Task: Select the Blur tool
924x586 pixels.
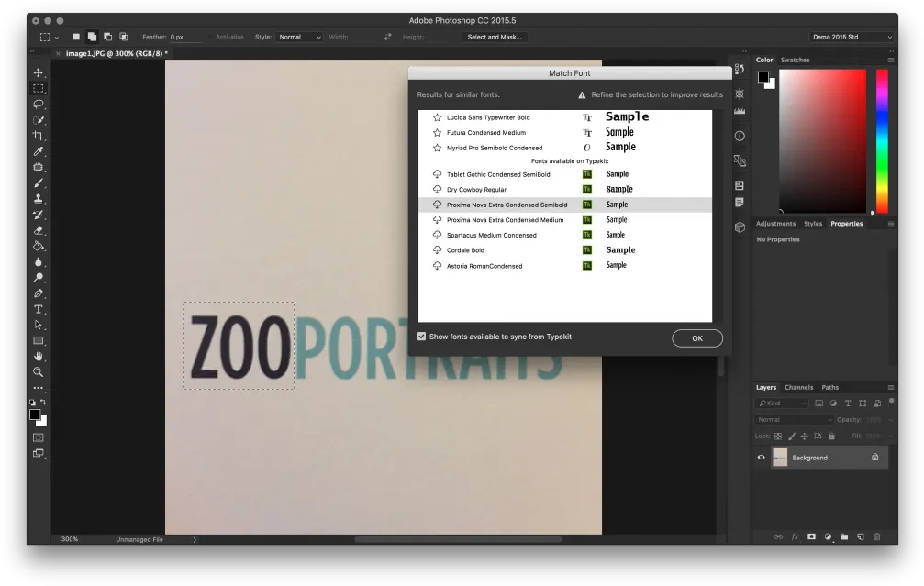Action: pos(39,262)
